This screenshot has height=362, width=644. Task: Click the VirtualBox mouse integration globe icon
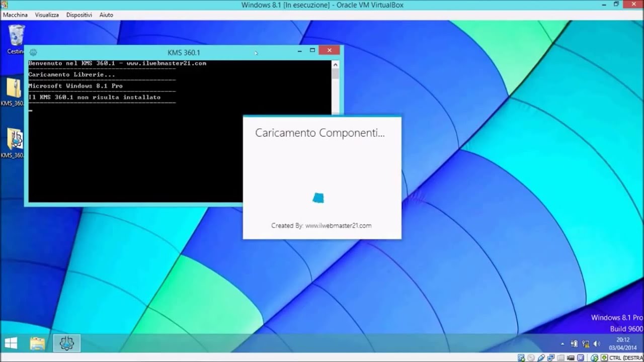594,358
